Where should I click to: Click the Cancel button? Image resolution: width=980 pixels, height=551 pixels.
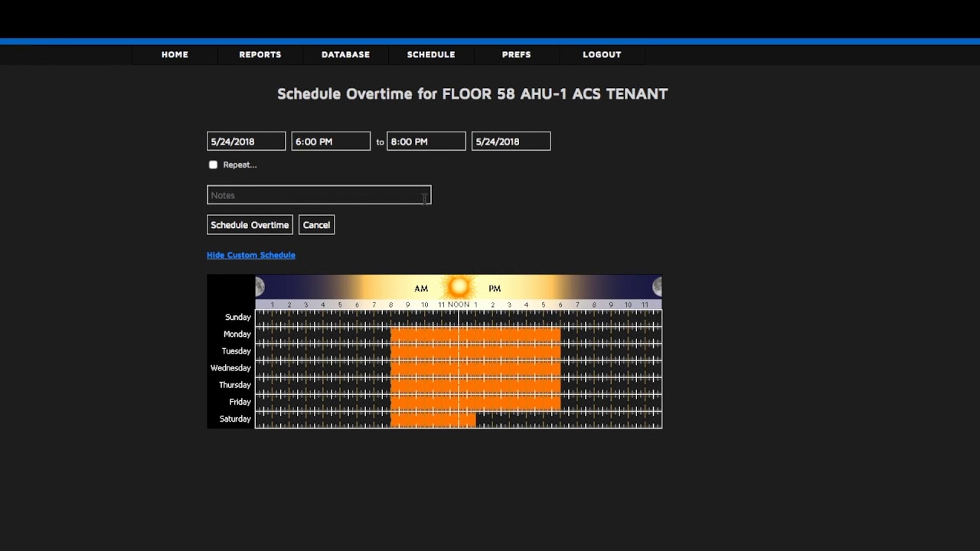[x=316, y=225]
